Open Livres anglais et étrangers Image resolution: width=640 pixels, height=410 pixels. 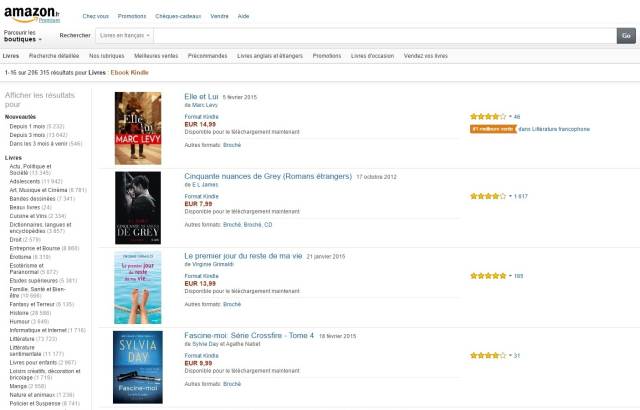(x=270, y=56)
